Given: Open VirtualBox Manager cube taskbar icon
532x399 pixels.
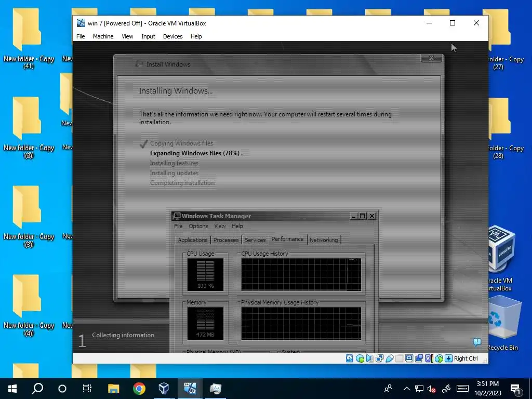Looking at the screenshot, I should click(x=164, y=389).
